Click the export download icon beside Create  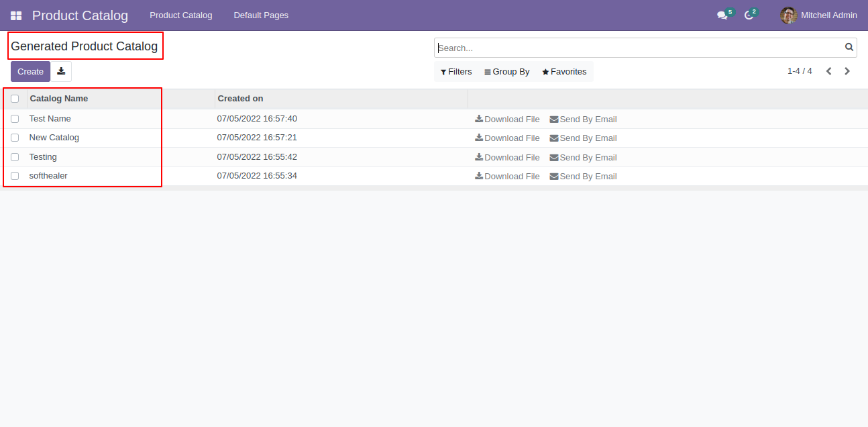click(61, 71)
